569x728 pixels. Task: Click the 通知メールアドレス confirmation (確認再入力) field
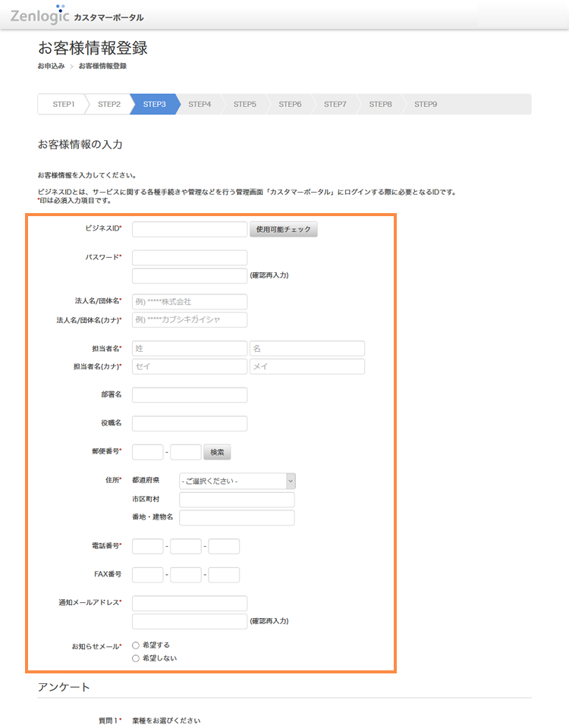pyautogui.click(x=190, y=622)
